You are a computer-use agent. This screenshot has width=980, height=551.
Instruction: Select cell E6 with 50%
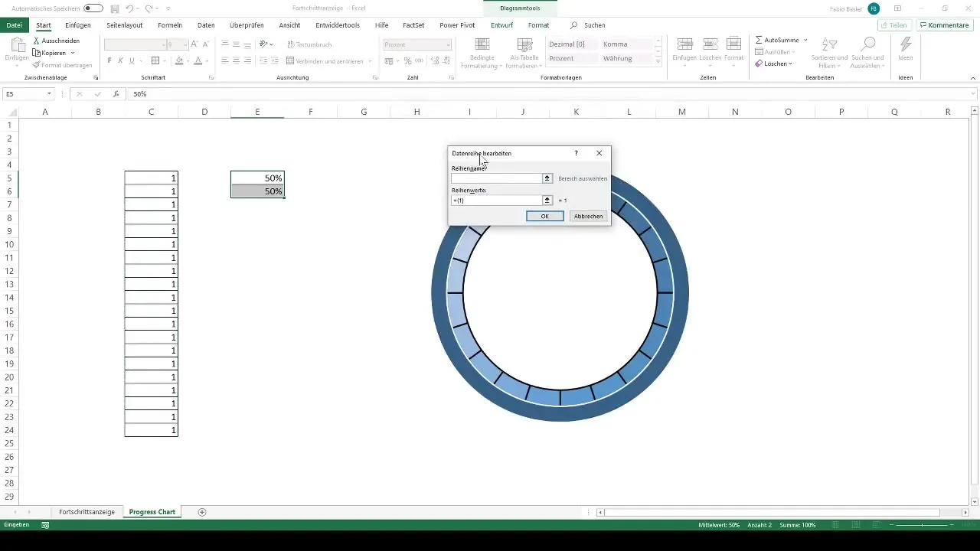257,191
